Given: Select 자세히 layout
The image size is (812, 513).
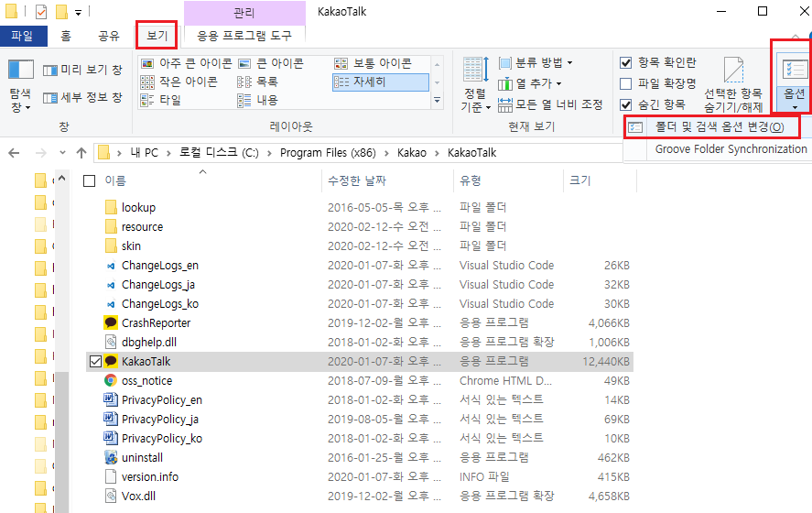Looking at the screenshot, I should [381, 82].
